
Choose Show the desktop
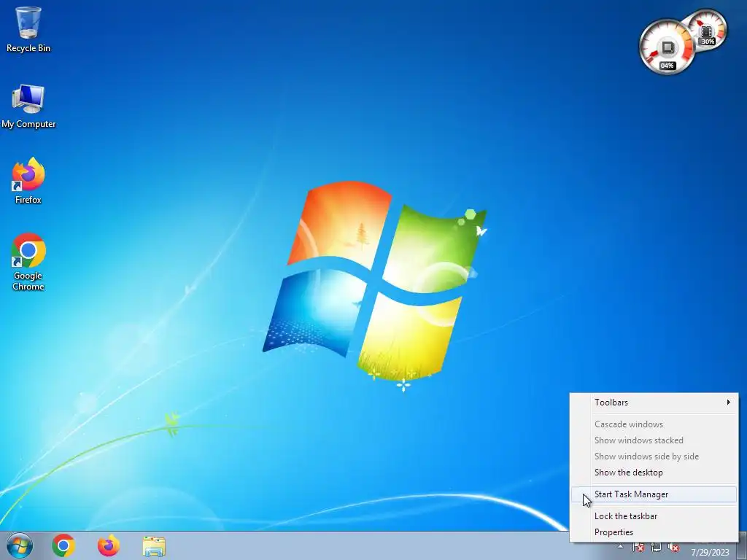pos(654,472)
